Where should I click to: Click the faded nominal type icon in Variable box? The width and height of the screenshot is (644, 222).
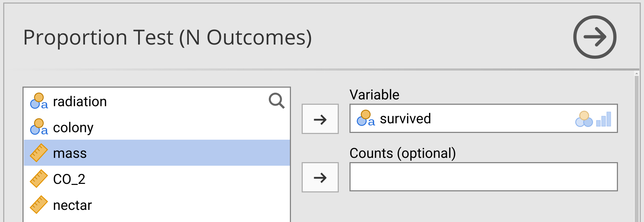[x=584, y=119]
